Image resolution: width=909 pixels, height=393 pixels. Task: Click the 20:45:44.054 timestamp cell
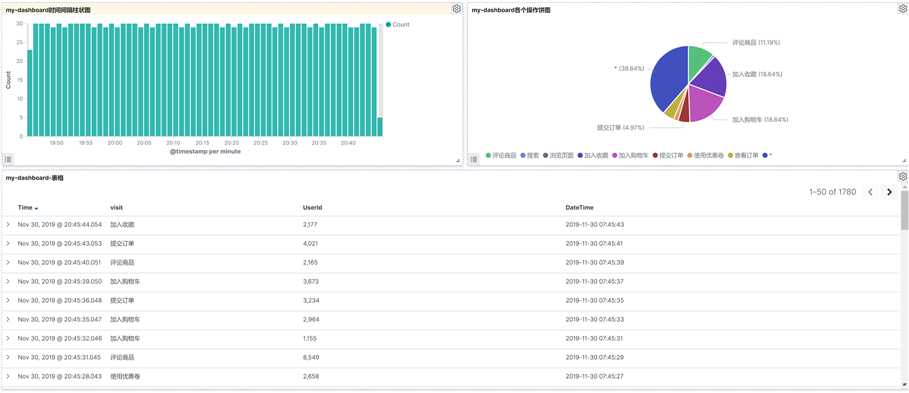pyautogui.click(x=60, y=224)
